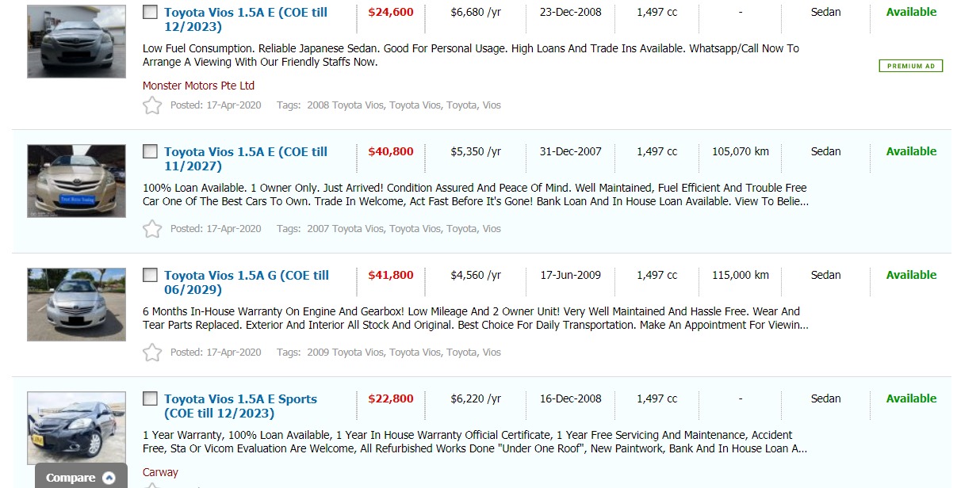This screenshot has width=980, height=488.
Task: Visit Monster Motors Pte Ltd dealer page
Action: [198, 86]
